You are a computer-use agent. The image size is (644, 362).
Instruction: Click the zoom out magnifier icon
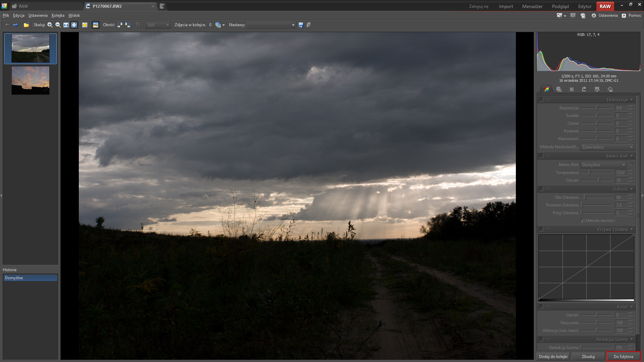[x=58, y=25]
